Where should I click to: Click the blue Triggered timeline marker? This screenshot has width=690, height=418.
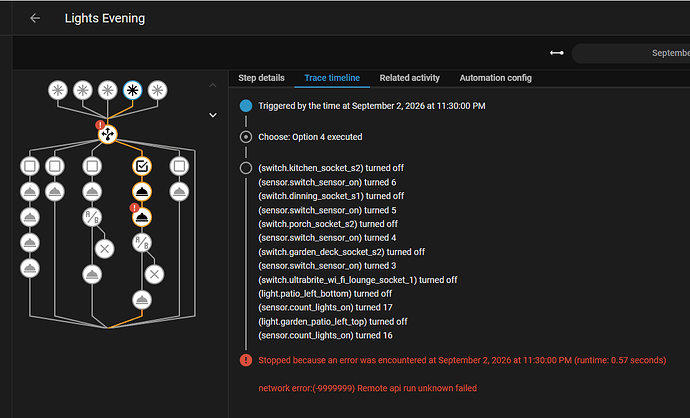pyautogui.click(x=246, y=106)
